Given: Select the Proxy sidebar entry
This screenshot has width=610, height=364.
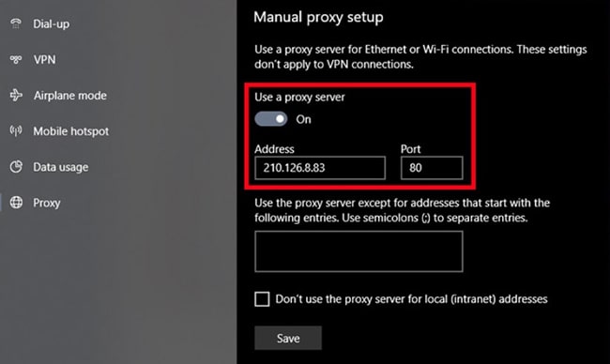Looking at the screenshot, I should point(47,203).
